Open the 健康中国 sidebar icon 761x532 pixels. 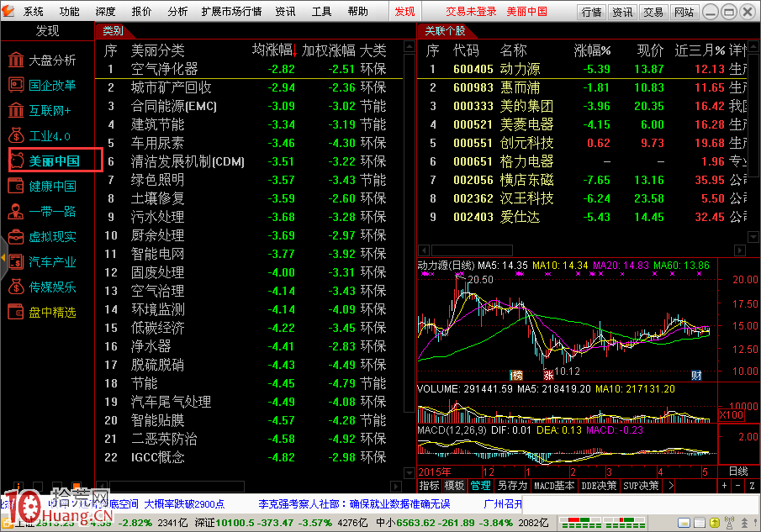(16, 187)
